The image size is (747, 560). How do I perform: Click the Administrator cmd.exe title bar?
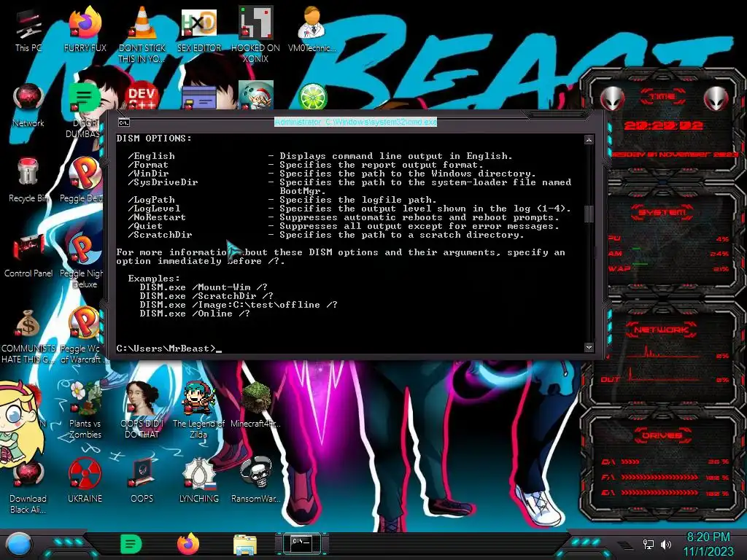[x=355, y=122]
